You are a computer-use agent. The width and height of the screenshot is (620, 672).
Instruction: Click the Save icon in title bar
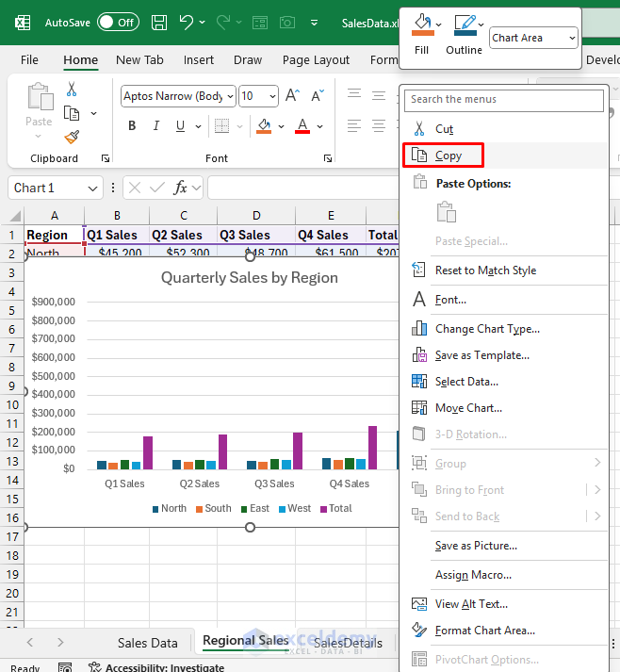pyautogui.click(x=159, y=22)
